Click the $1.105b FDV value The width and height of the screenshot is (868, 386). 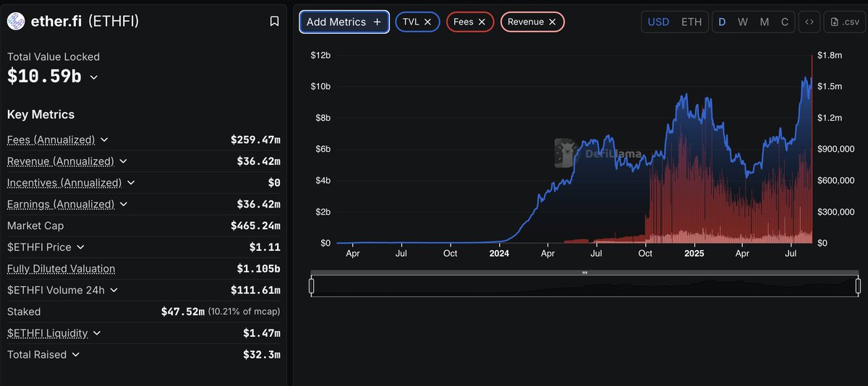coord(258,269)
